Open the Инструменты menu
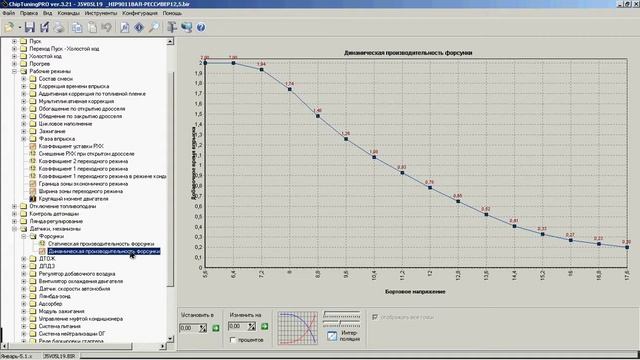This screenshot has height=360, width=640. (100, 13)
